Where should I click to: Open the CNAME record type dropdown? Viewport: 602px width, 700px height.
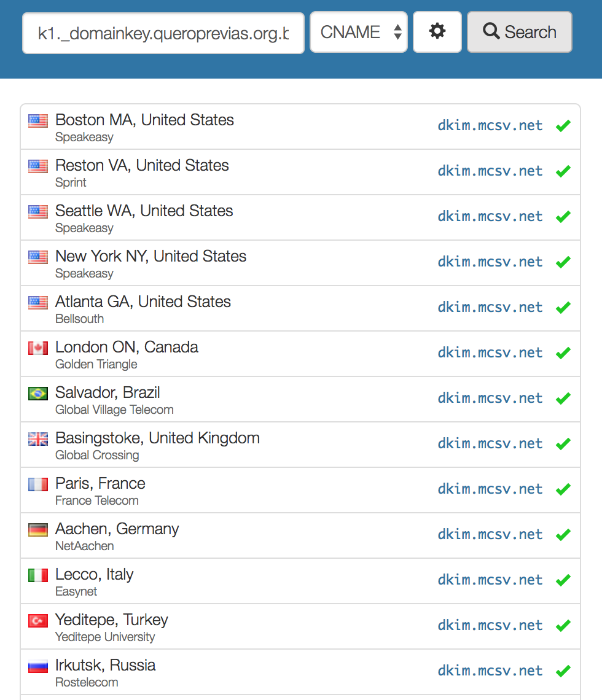[359, 32]
